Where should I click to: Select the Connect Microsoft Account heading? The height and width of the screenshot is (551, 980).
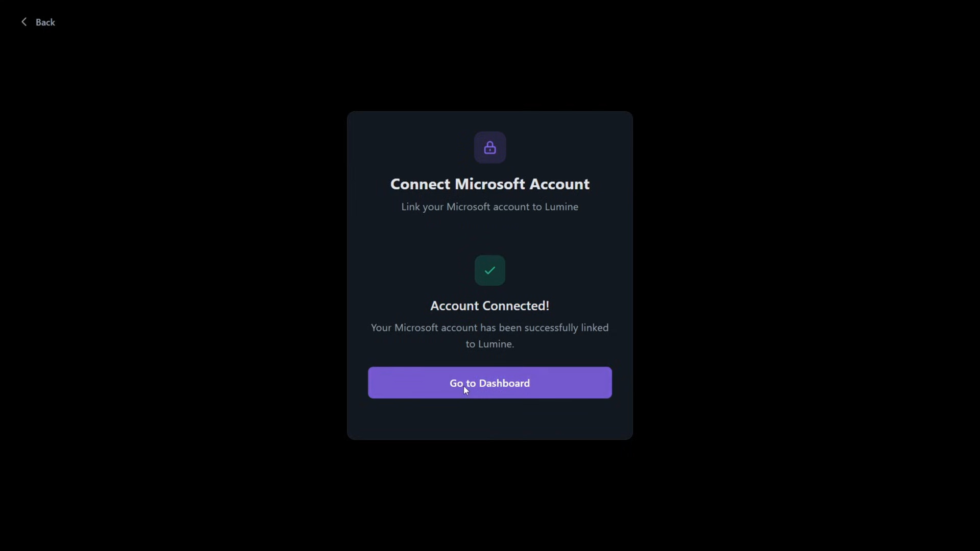[490, 184]
